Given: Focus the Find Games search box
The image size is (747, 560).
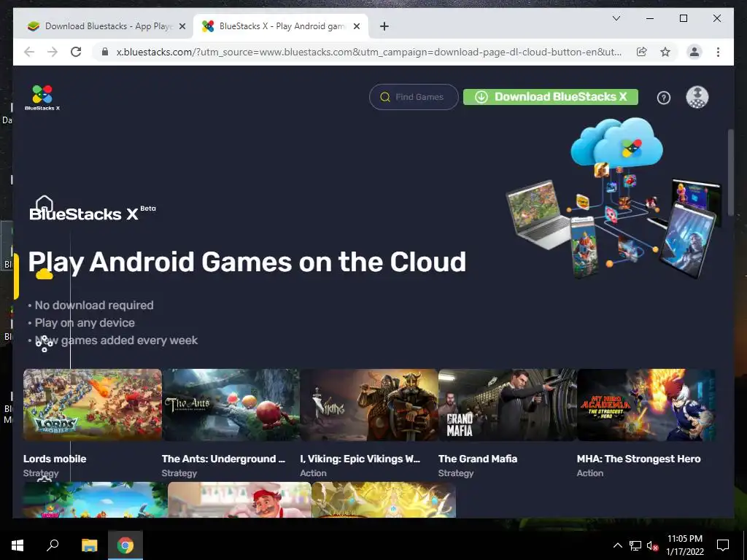Looking at the screenshot, I should (414, 97).
